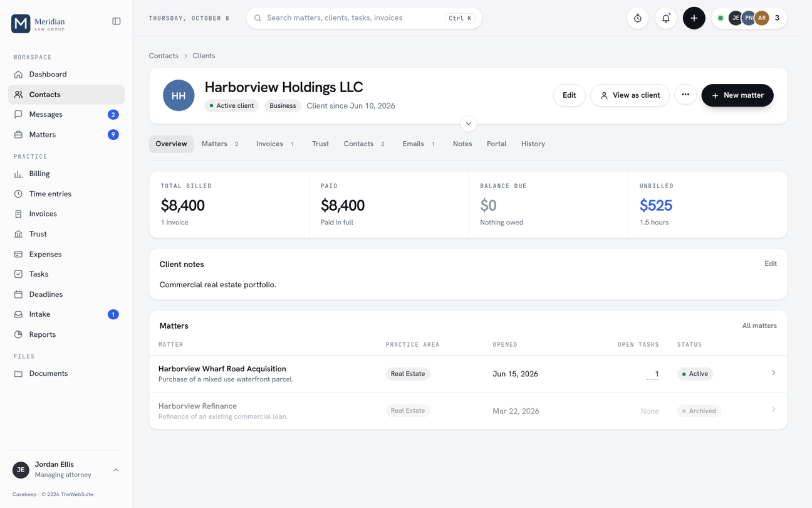
Task: Open Expenses in the sidebar
Action: tap(66, 254)
